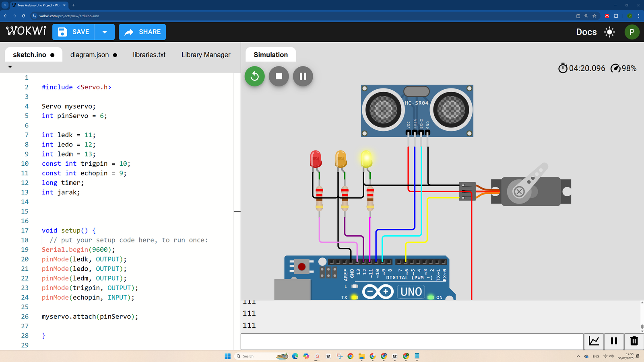Image resolution: width=644 pixels, height=362 pixels.
Task: Click 'Serial.begin(9600);' code line
Action: [78, 249]
